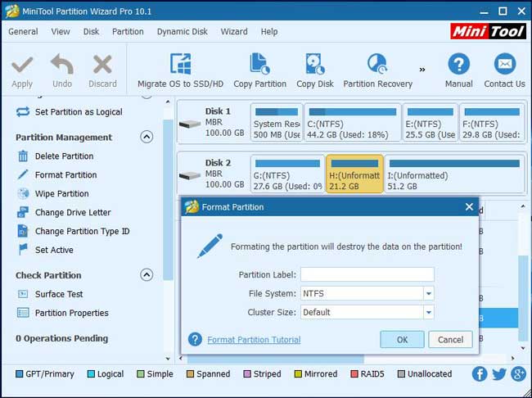This screenshot has width=532, height=398.
Task: Choose Format Partition in sidebar
Action: [56, 175]
